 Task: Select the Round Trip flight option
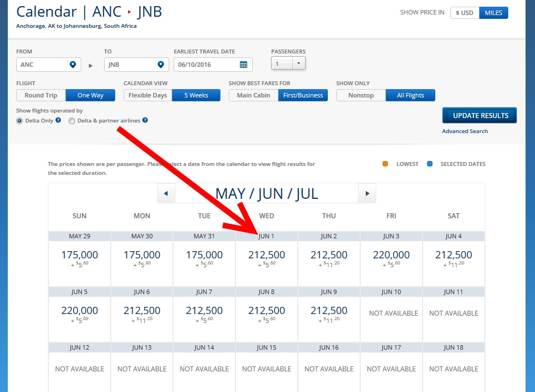pos(40,95)
